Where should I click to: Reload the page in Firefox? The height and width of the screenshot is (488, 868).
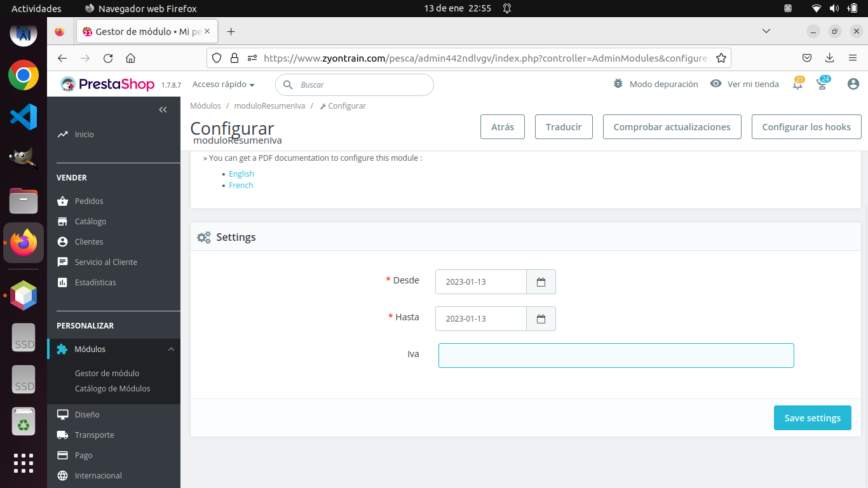(x=108, y=58)
